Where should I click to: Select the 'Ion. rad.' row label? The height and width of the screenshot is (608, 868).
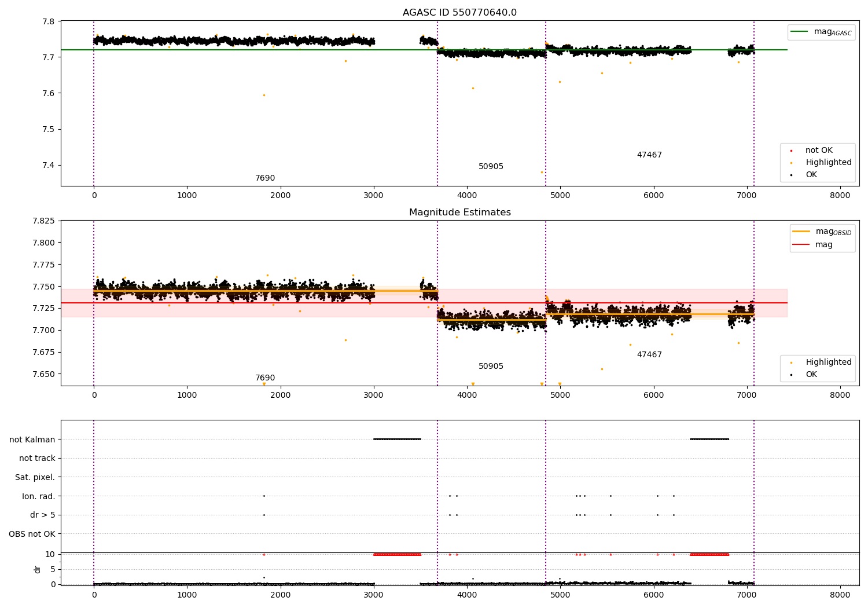tap(39, 496)
